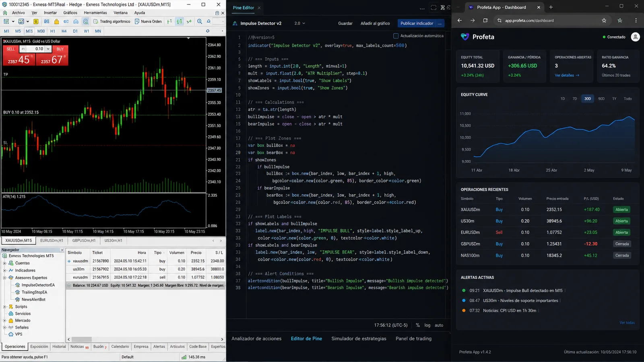Select the candlestick chart type icon

click(180, 21)
